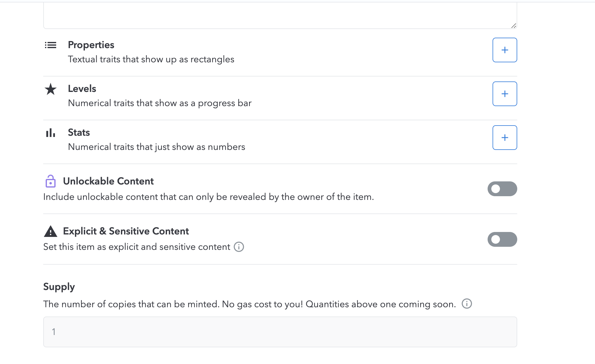Click the purple unlock padlock icon
Image resolution: width=595 pixels, height=364 pixels.
pyautogui.click(x=51, y=181)
